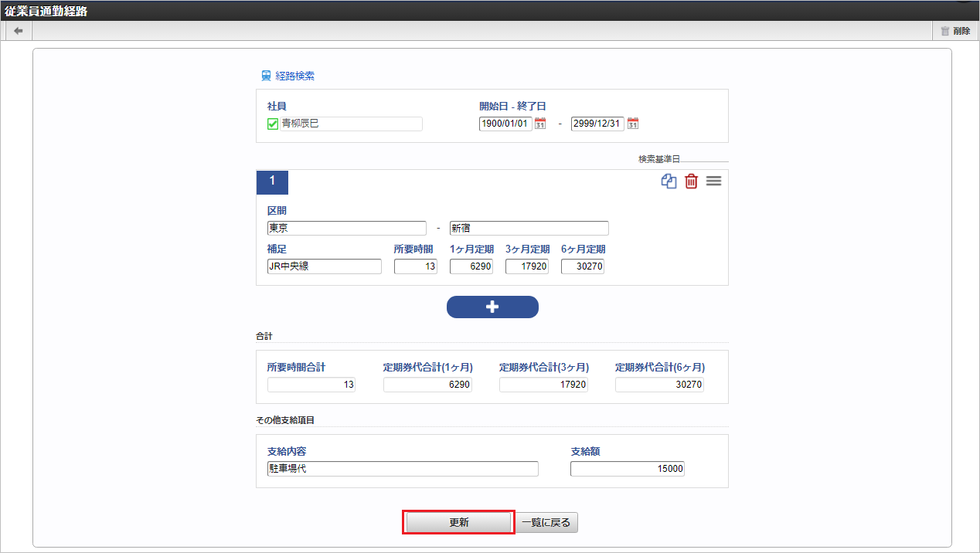The width and height of the screenshot is (980, 553).
Task: Click the 一覧に戻る button
Action: pos(546,523)
